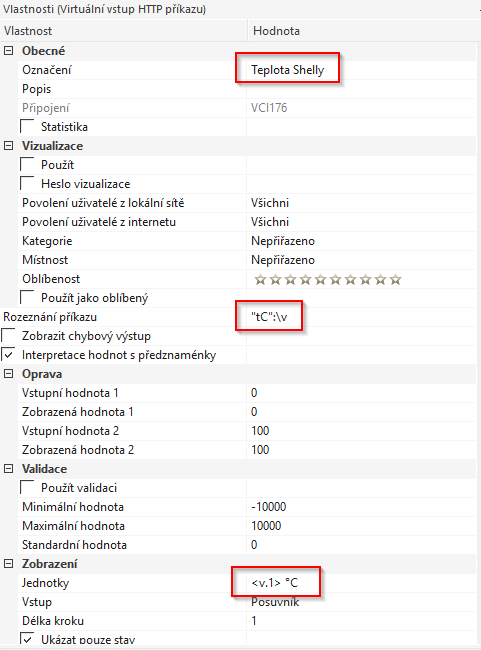Collapse the Oprava section
The width and height of the screenshot is (481, 650).
(x=8, y=374)
